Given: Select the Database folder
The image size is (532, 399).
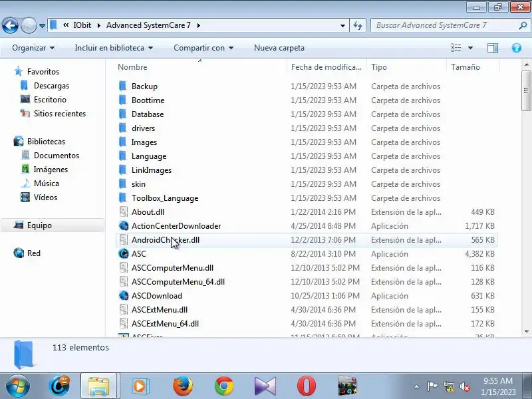Looking at the screenshot, I should (148, 114).
